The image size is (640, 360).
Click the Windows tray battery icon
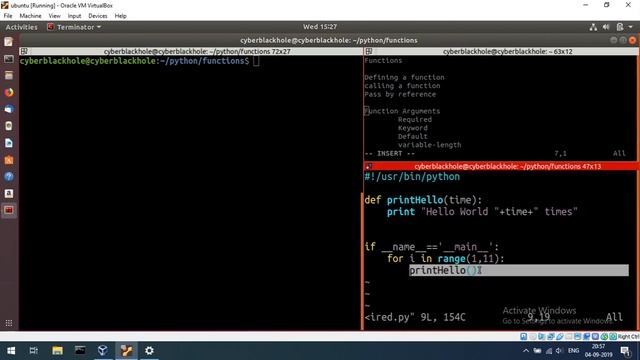[538, 351]
